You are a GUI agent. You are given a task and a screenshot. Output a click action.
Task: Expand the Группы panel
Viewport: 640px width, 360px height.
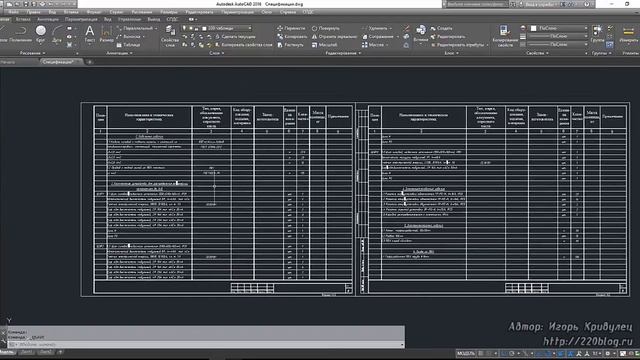click(601, 53)
